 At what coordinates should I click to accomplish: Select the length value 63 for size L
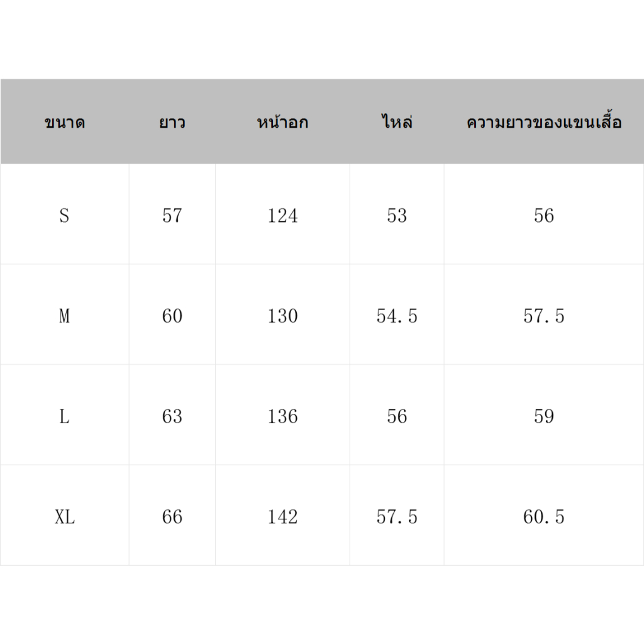[x=172, y=416]
